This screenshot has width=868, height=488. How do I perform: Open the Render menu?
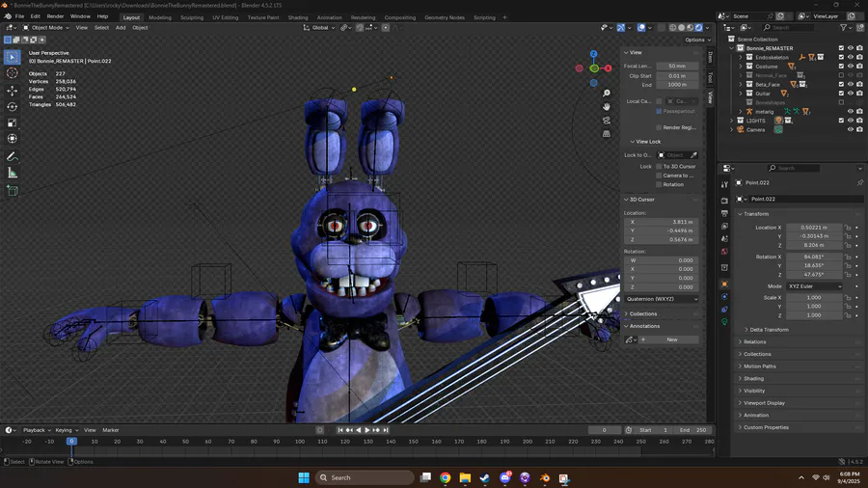point(55,16)
